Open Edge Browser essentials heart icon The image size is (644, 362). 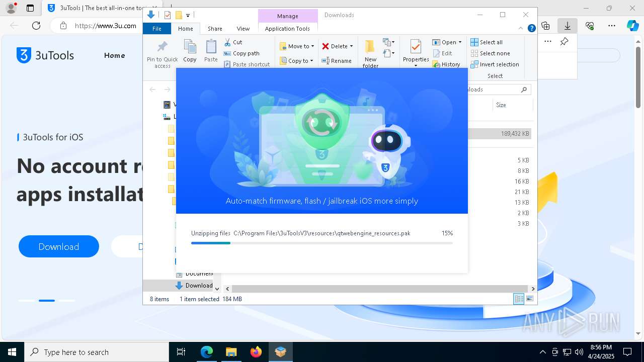(590, 26)
